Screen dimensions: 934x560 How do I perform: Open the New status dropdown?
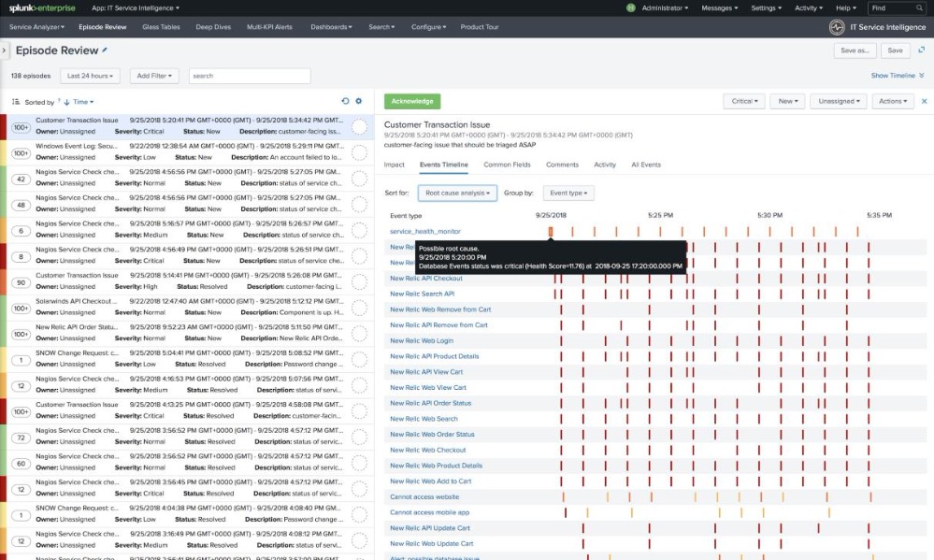click(x=787, y=101)
